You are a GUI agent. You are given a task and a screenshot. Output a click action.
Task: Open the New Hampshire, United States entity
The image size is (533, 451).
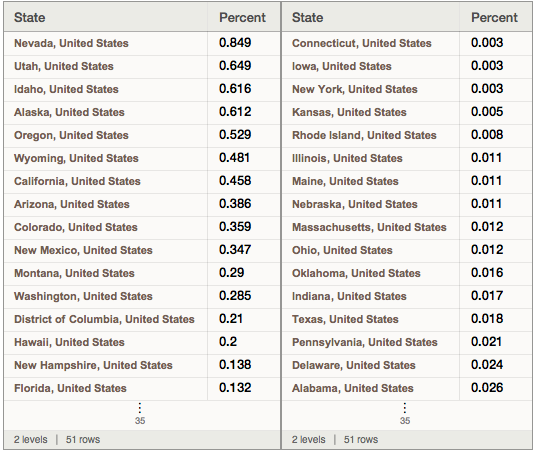[x=93, y=365]
